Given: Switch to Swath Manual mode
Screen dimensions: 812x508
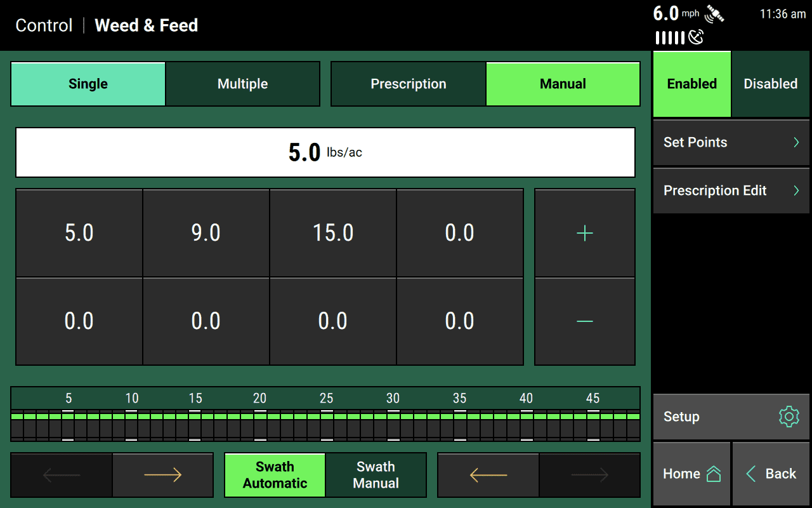Looking at the screenshot, I should [376, 475].
